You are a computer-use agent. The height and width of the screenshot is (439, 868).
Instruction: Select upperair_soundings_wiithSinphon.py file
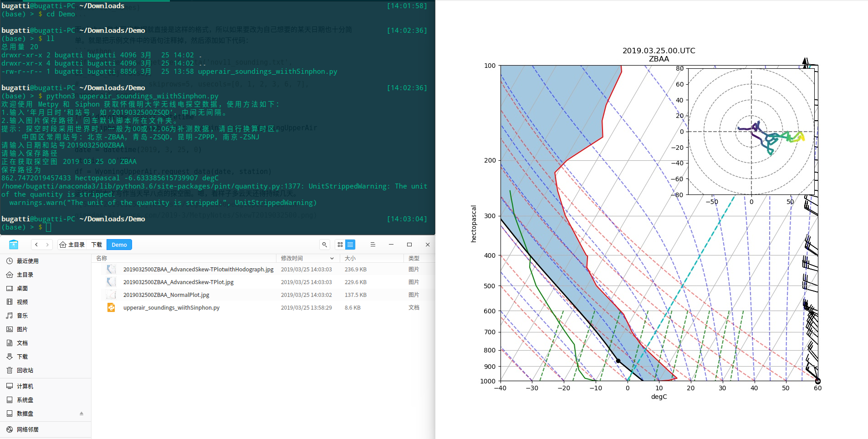171,307
